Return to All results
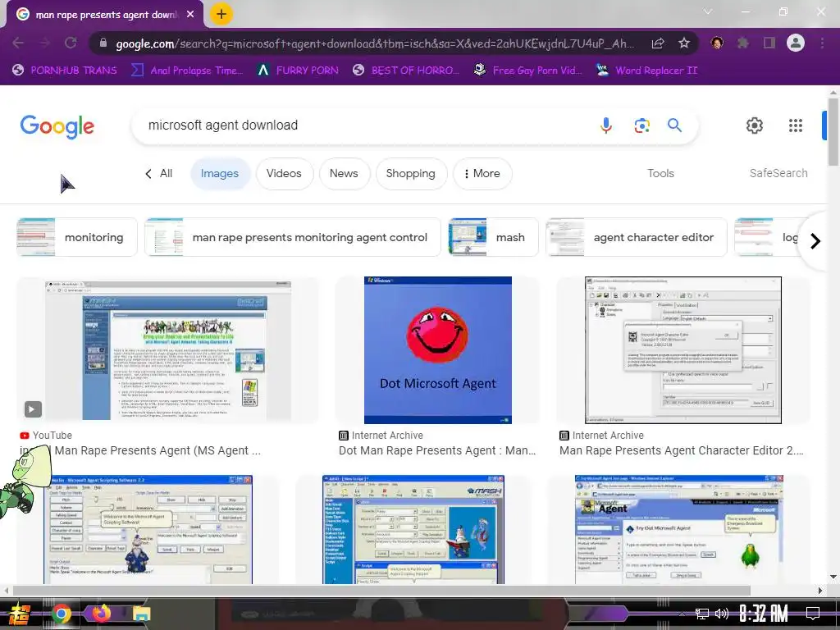This screenshot has height=630, width=840. (159, 174)
